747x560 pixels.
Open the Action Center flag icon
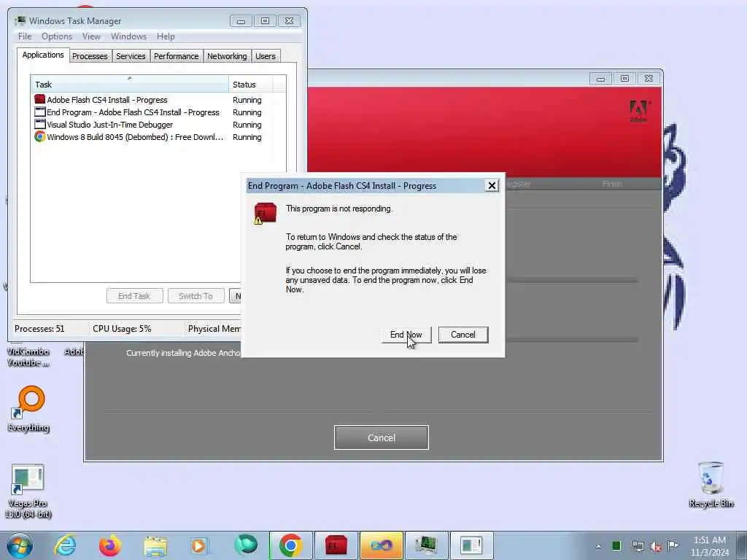point(673,545)
